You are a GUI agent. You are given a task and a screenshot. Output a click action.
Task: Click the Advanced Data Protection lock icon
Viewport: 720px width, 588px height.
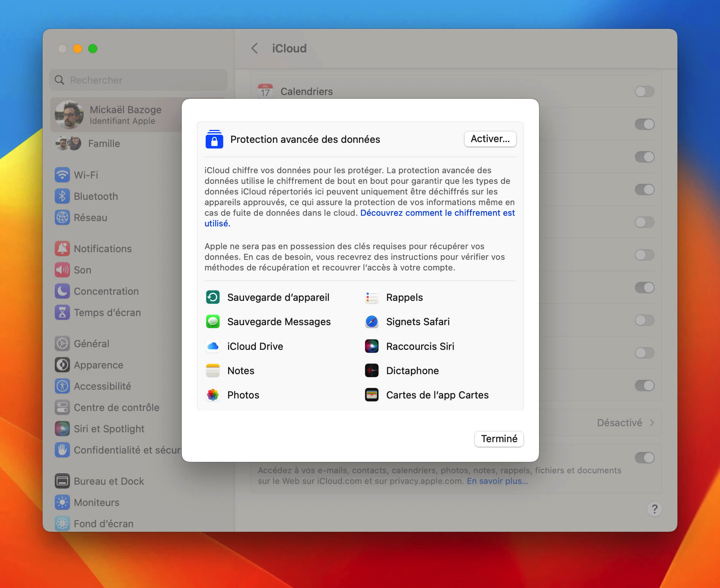(x=214, y=139)
